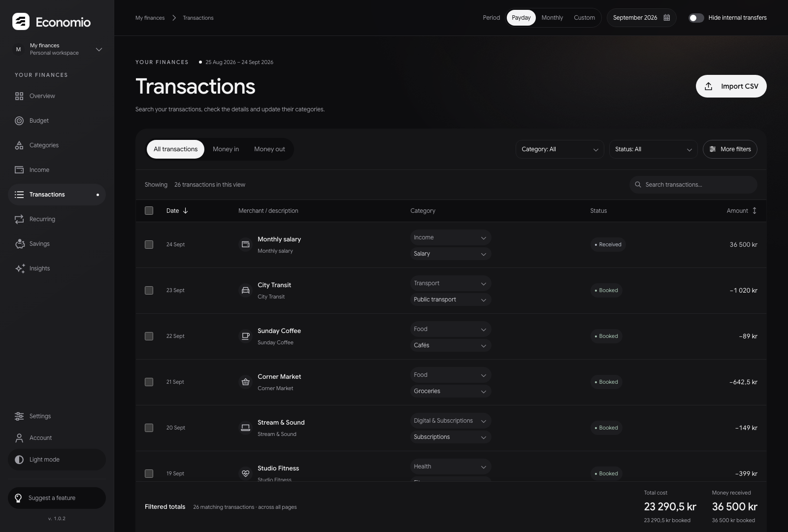Open Savings via the piggy bank icon
This screenshot has height=532, width=788.
tap(20, 244)
